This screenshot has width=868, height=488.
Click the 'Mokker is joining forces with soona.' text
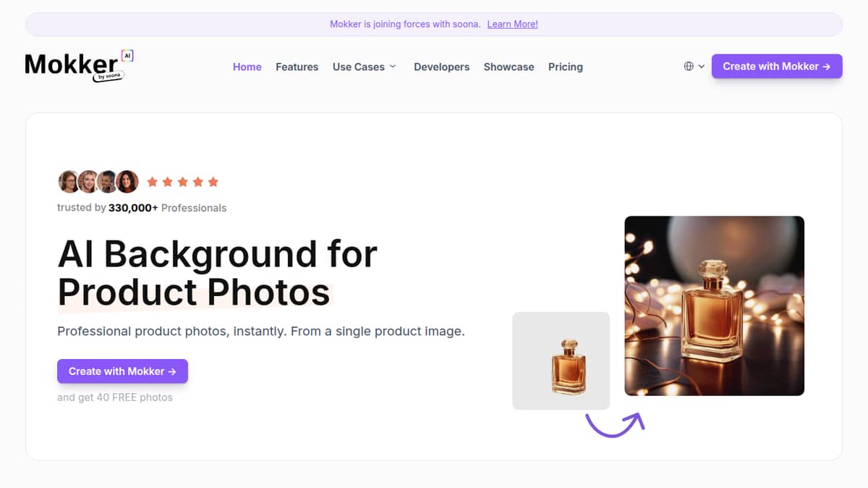pos(405,24)
